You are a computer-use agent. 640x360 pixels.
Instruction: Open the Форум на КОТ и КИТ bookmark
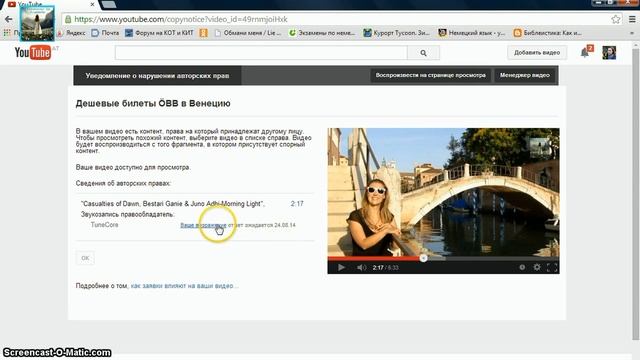point(159,33)
